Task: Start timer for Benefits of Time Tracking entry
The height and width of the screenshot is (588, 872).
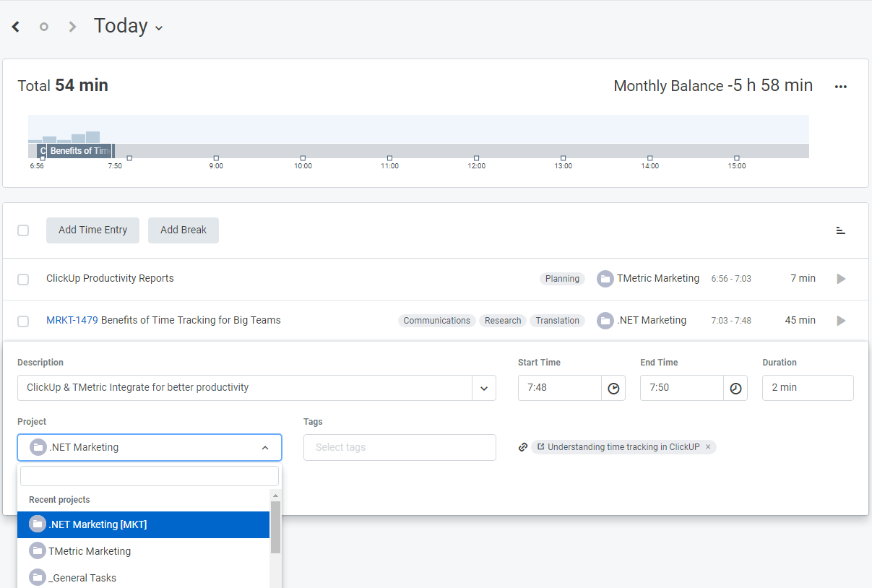Action: pyautogui.click(x=841, y=321)
